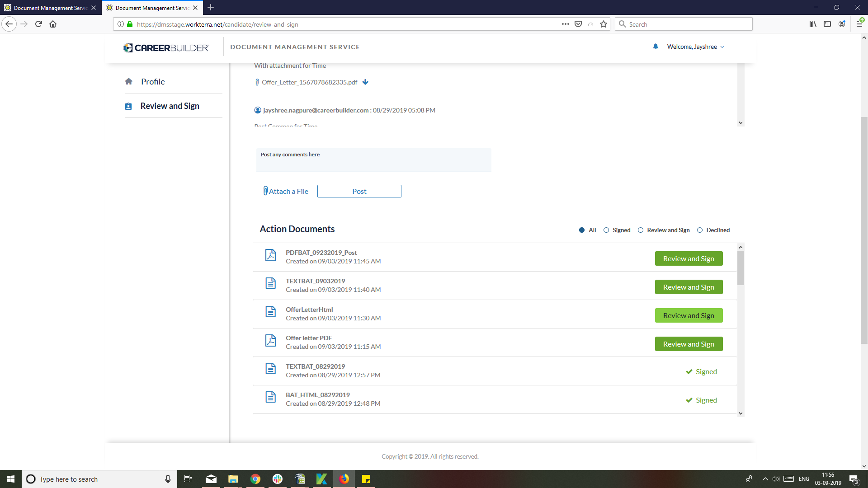
Task: Select the Declined filter option
Action: 699,230
